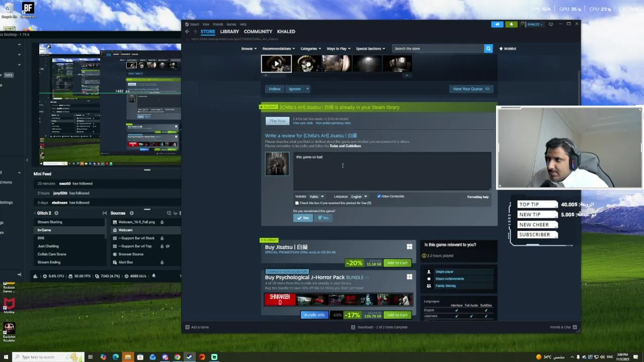The width and height of the screenshot is (644, 362).
Task: Switch to Steam LIBRARY tab
Action: coord(229,32)
